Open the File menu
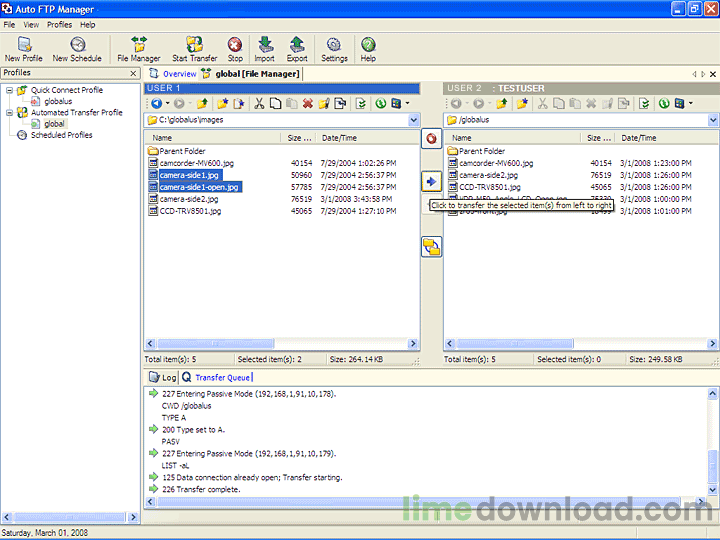720x540 pixels. coord(9,25)
